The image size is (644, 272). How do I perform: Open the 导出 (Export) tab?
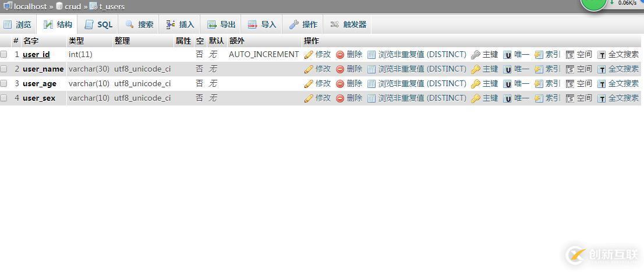click(x=222, y=24)
